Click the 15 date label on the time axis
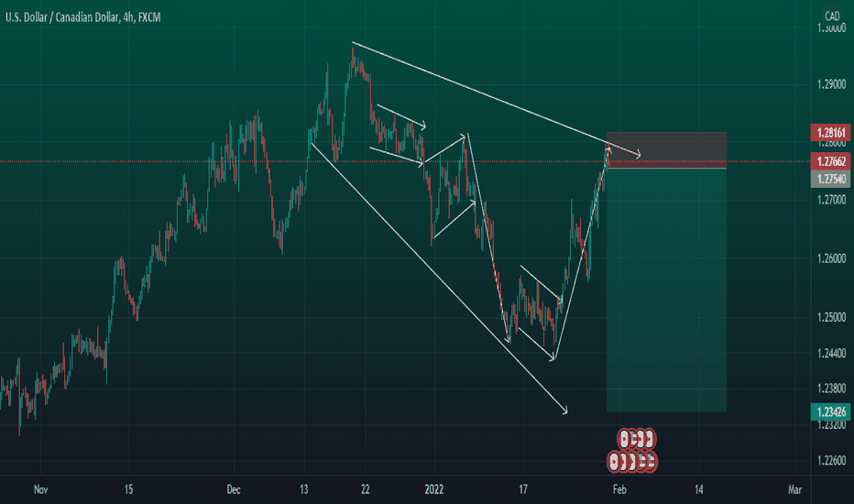Image resolution: width=854 pixels, height=504 pixels. pyautogui.click(x=128, y=489)
